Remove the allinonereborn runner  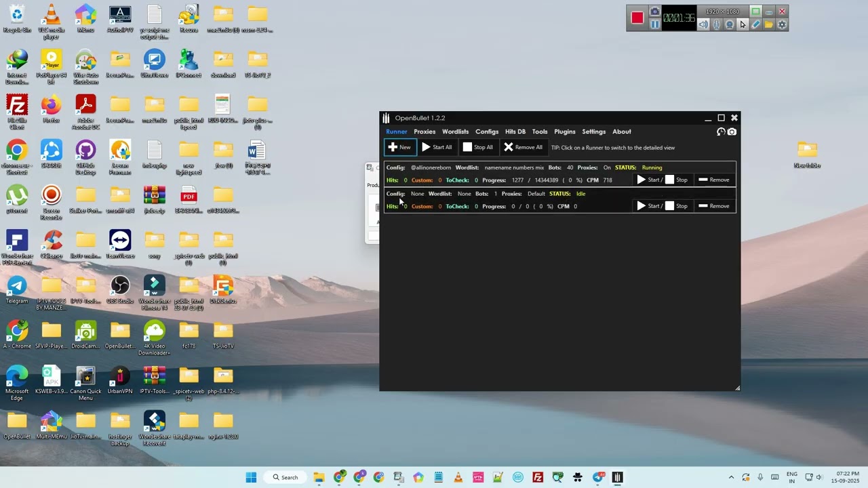coord(714,180)
